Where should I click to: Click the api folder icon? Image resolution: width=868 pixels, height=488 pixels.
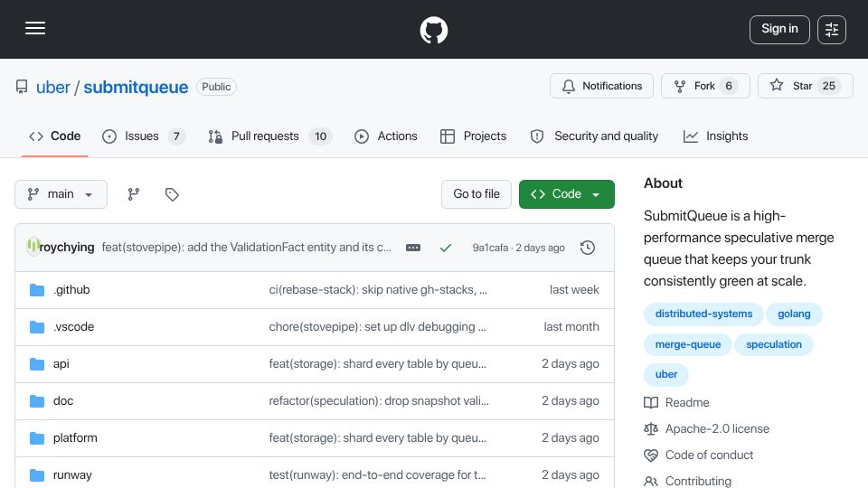pyautogui.click(x=37, y=364)
